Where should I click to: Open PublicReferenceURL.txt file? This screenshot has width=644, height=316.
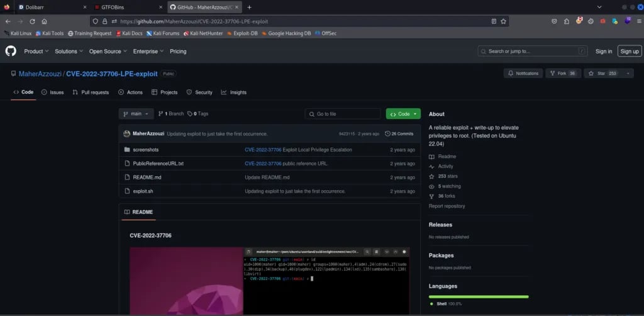[x=158, y=164]
